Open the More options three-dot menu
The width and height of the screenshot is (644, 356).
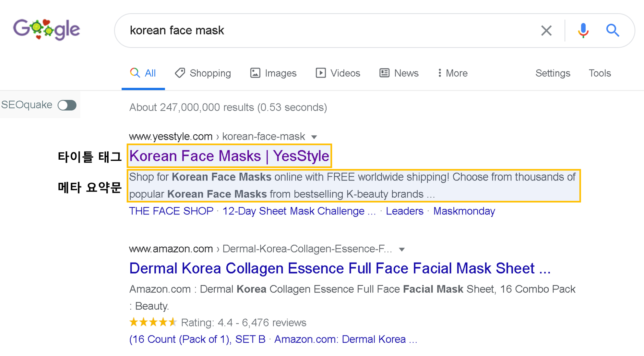coord(453,73)
